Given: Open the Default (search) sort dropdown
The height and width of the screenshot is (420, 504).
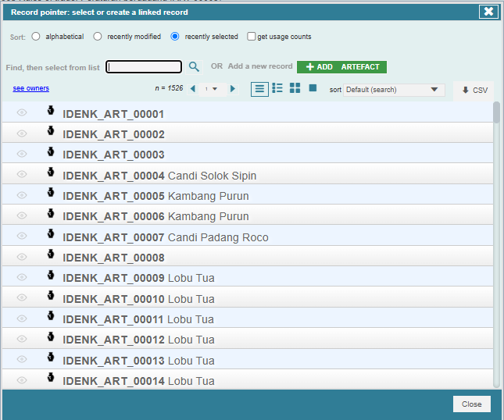Looking at the screenshot, I should [394, 90].
